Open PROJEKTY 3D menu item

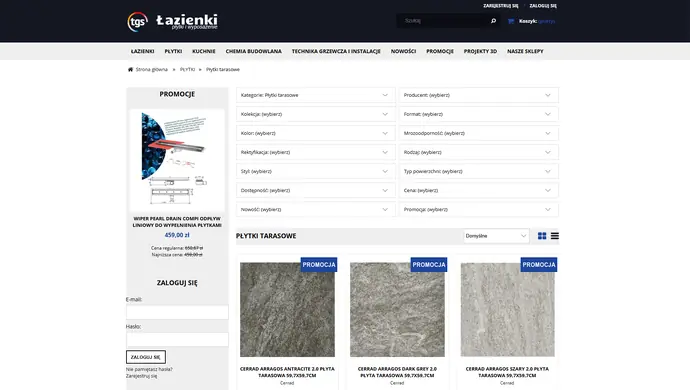click(480, 52)
